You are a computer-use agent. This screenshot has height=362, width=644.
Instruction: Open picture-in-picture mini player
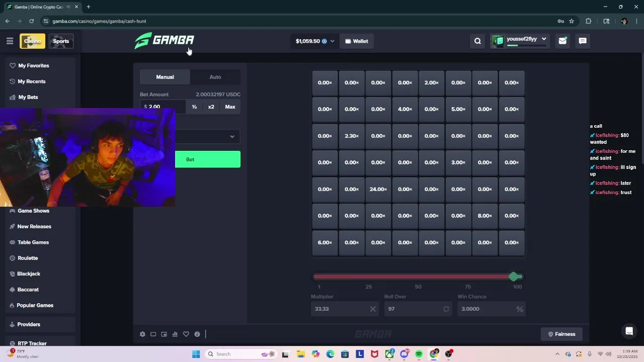164,334
